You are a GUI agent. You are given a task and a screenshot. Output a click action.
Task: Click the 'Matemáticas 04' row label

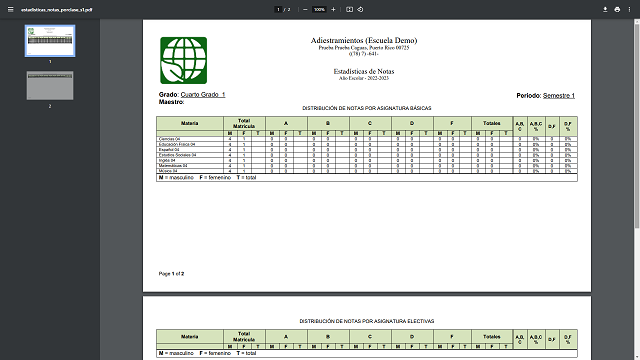point(173,166)
